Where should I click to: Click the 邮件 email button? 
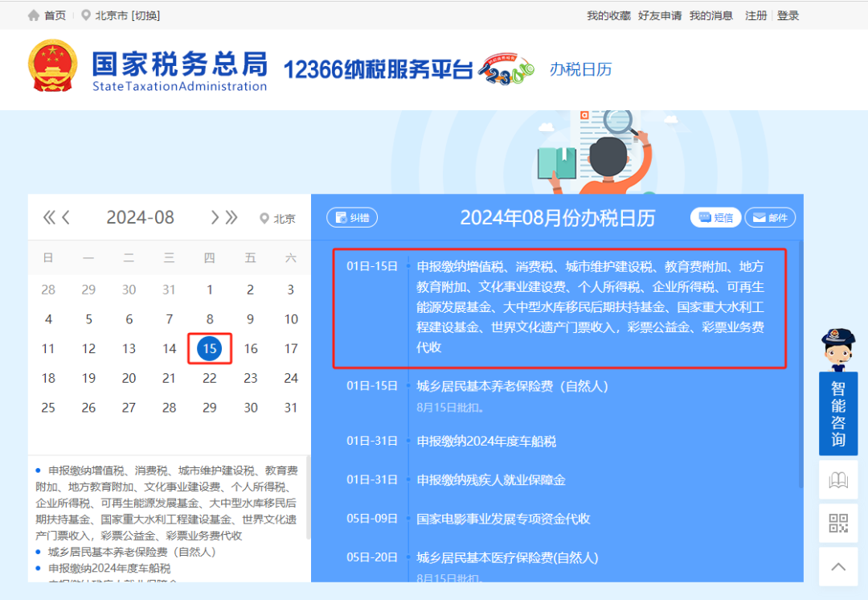tap(770, 218)
